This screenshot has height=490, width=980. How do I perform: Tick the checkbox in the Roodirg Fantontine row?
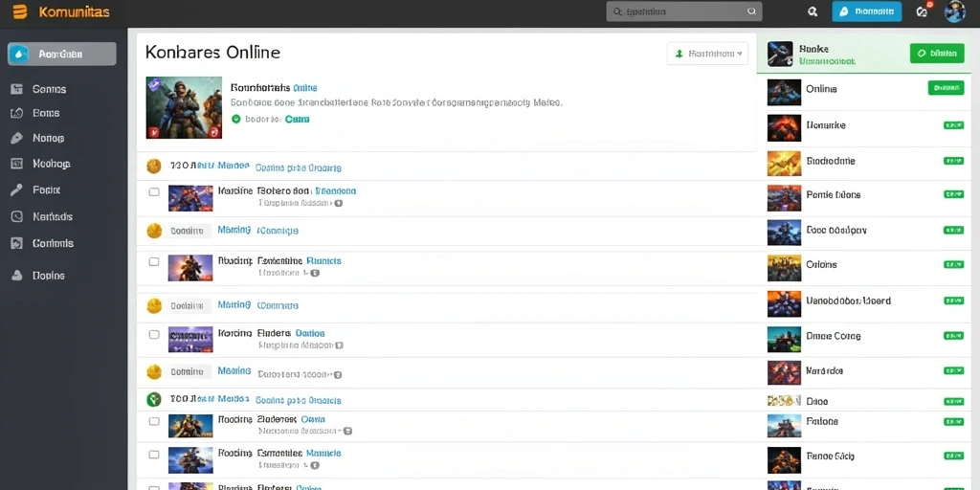(154, 261)
